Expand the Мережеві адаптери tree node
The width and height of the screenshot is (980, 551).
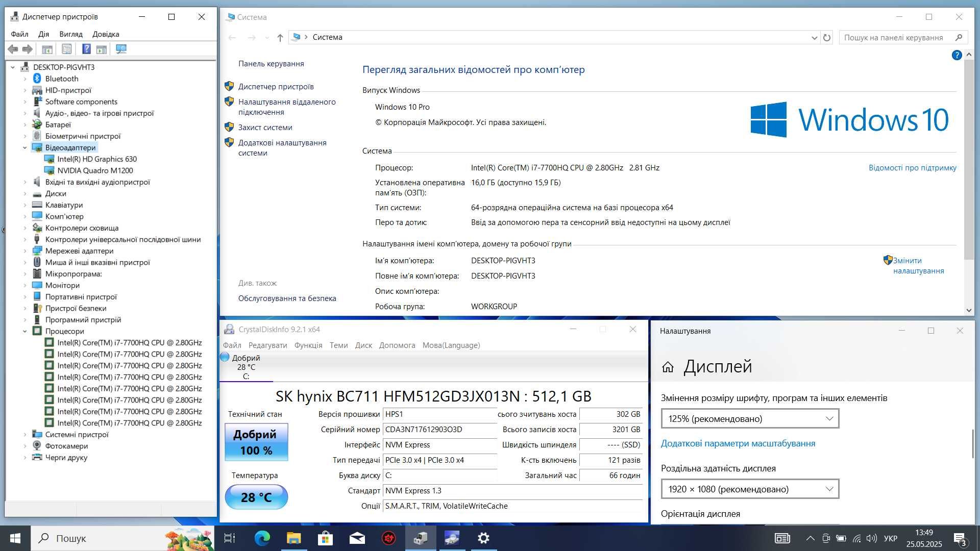24,251
